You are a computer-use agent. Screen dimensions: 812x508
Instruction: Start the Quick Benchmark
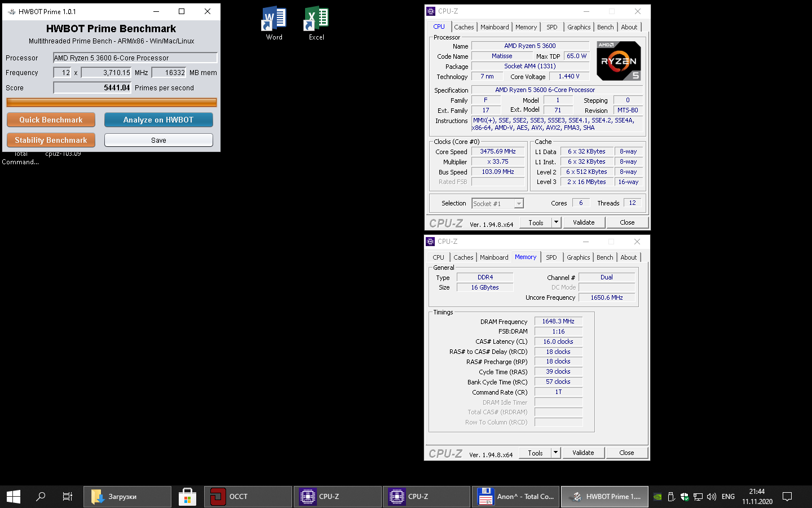[x=51, y=120]
